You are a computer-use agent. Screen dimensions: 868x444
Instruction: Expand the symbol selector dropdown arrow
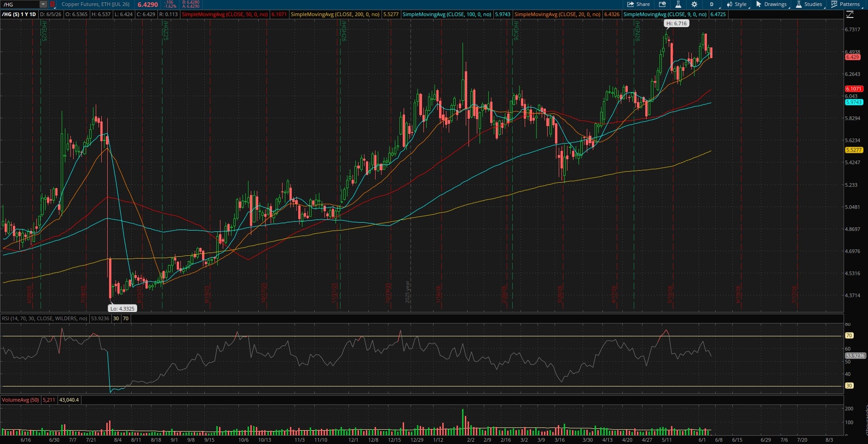43,4
